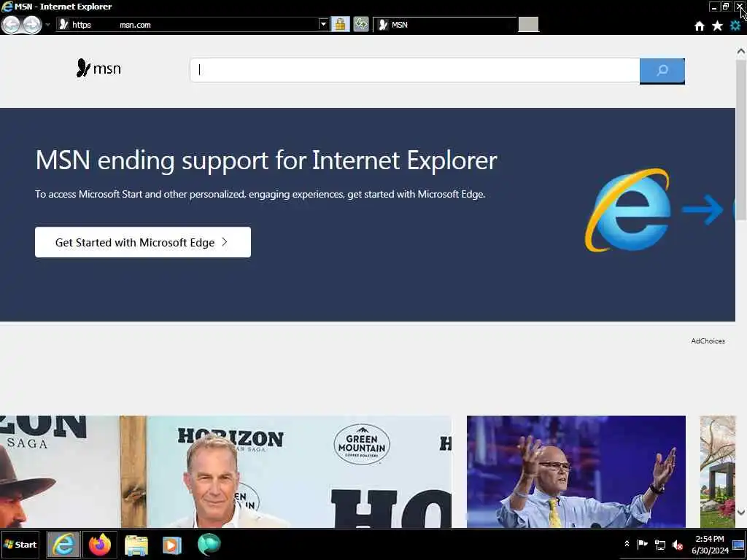Focus the MSN web search box
The width and height of the screenshot is (747, 560).
415,70
